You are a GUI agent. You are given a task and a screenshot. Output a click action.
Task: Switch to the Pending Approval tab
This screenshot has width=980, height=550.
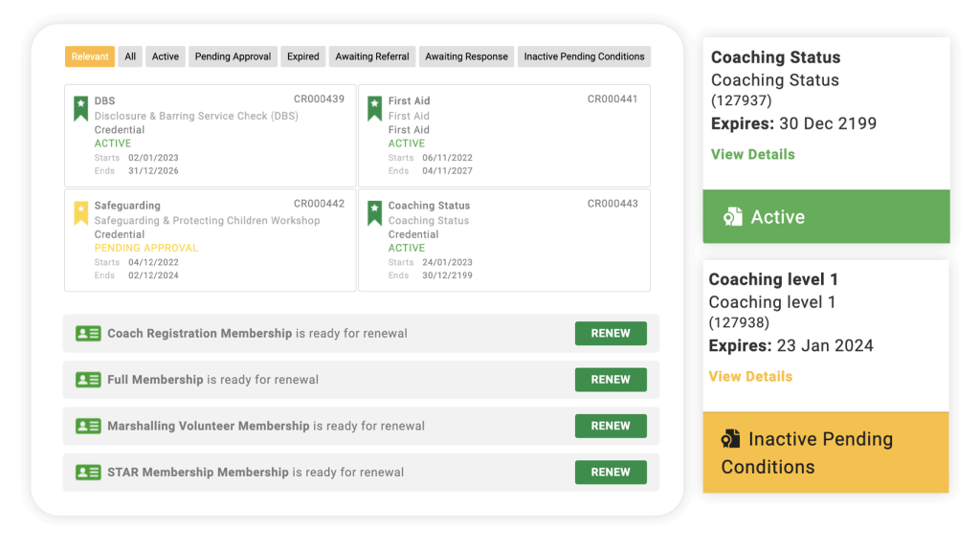pyautogui.click(x=233, y=56)
